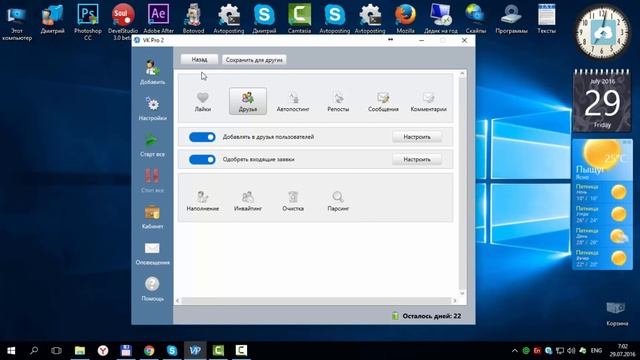Image resolution: width=640 pixels, height=360 pixels.
Task: Select Mozilla Firefox desktop icon
Action: point(405,20)
